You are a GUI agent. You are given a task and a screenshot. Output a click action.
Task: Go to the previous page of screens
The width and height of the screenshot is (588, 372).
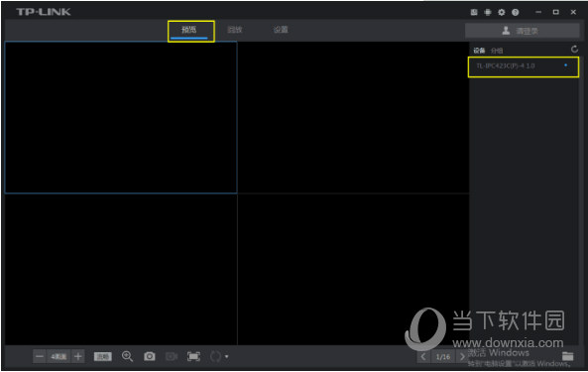(x=423, y=357)
